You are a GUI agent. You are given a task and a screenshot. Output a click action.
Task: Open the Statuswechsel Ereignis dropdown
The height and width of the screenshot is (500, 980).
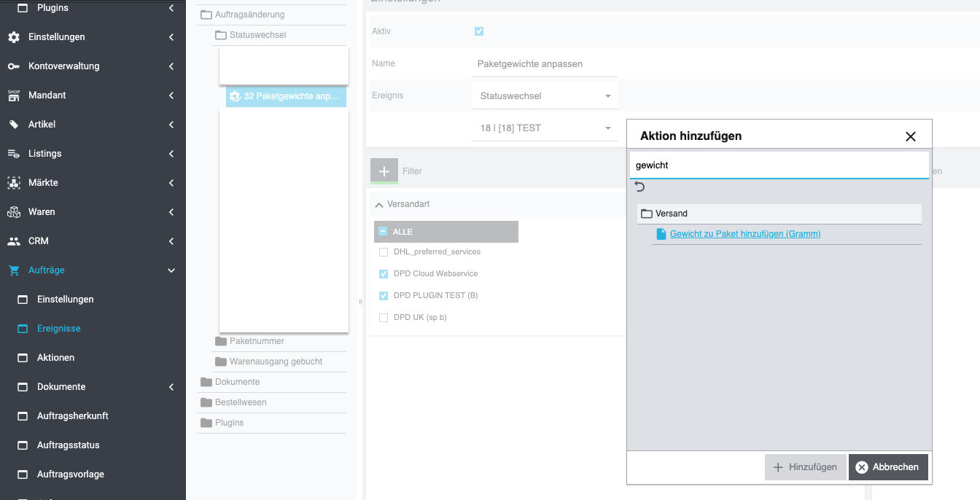(545, 96)
